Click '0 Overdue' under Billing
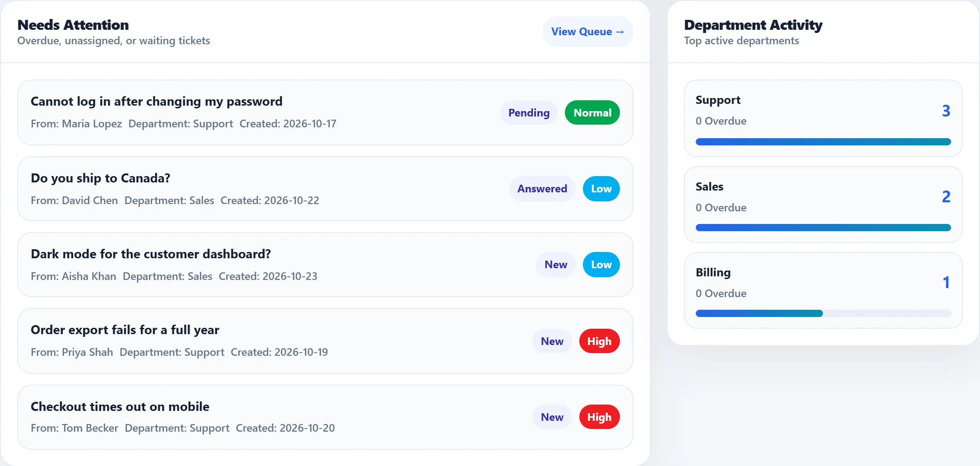Viewport: 980px width, 466px height. [x=721, y=294]
